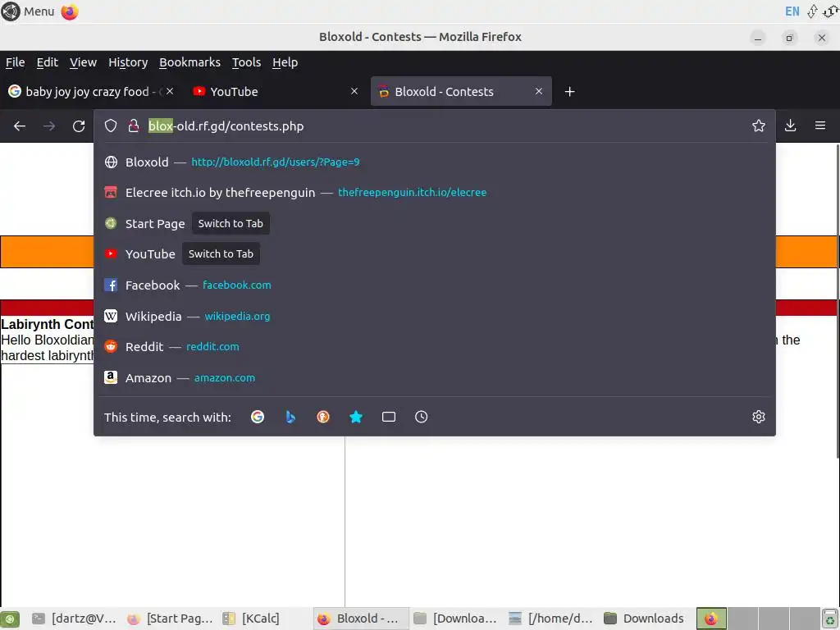
Task: Open the [Downloa... taskbar entry
Action: click(456, 619)
